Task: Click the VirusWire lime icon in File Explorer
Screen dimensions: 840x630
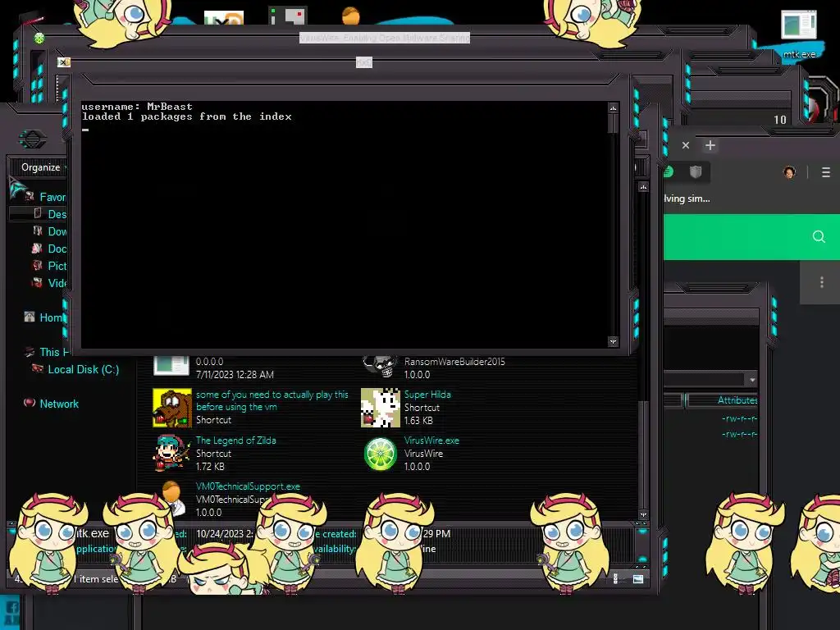Action: click(381, 454)
